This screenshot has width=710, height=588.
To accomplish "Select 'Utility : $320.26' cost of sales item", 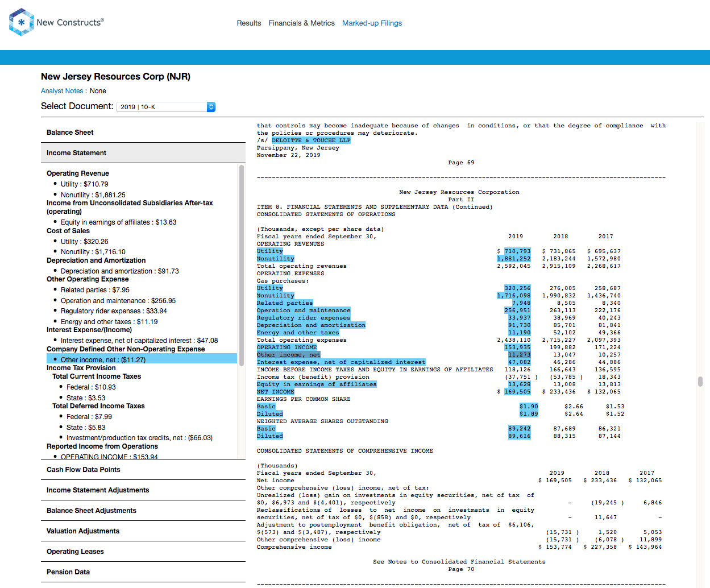I will 84,242.
